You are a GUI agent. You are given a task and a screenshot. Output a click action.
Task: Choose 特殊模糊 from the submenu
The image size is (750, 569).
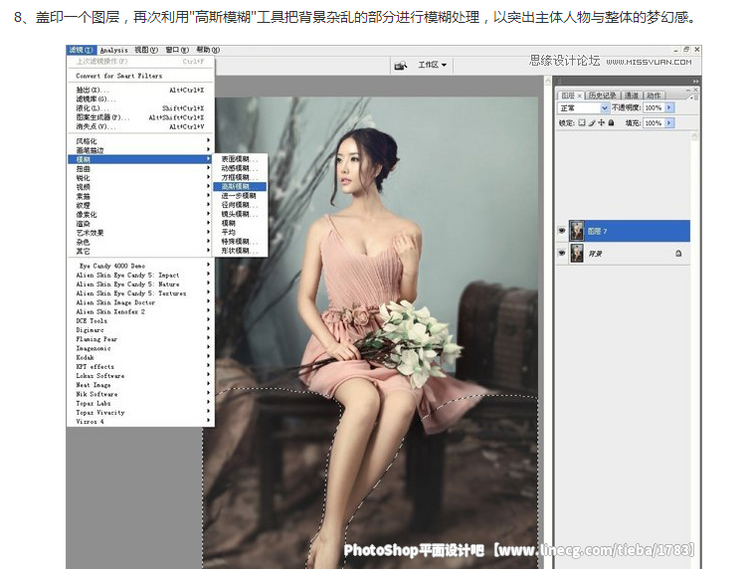[240, 241]
